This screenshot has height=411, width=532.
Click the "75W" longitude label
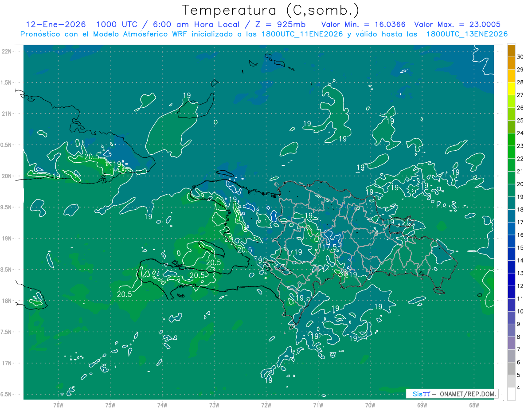coord(110,405)
